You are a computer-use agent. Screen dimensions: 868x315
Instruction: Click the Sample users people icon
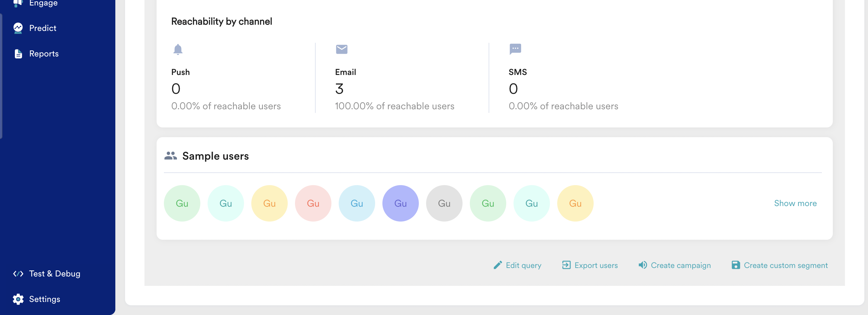(x=171, y=156)
